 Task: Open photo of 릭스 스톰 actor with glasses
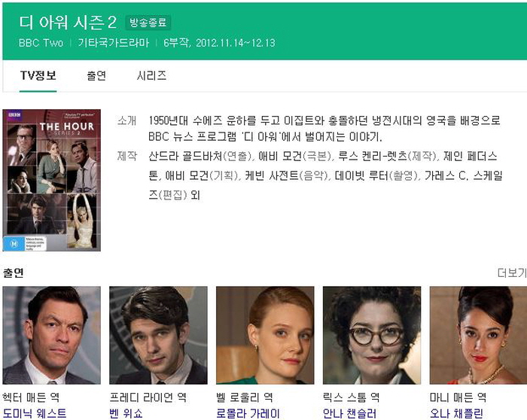tap(372, 336)
